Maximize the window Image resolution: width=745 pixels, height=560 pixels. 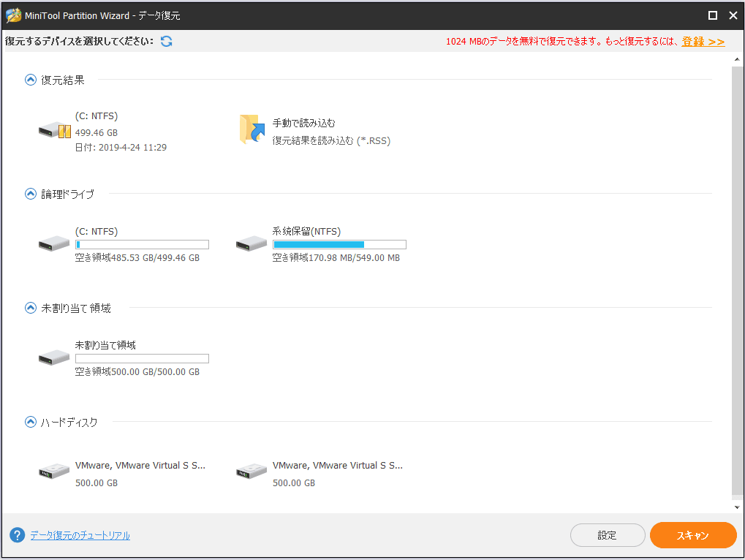pos(713,15)
